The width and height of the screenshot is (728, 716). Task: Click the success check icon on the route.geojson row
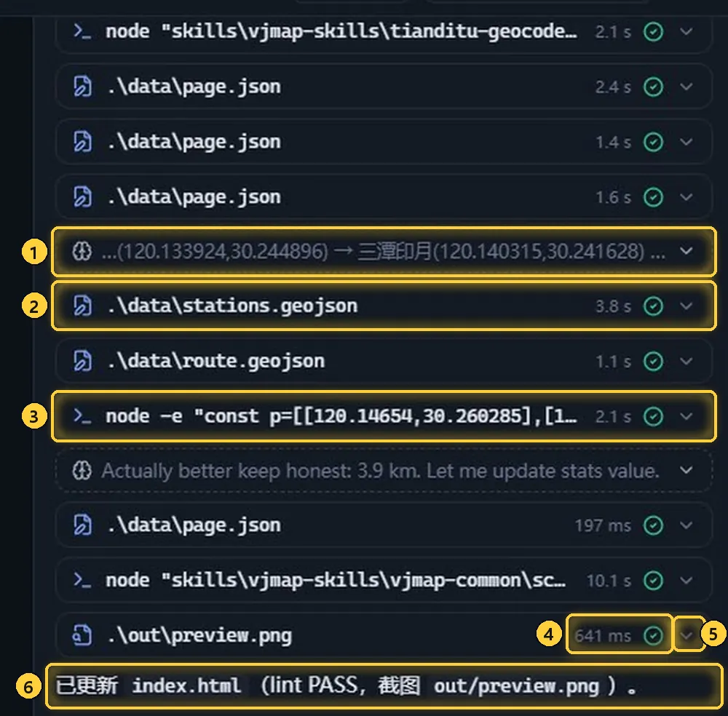653,361
